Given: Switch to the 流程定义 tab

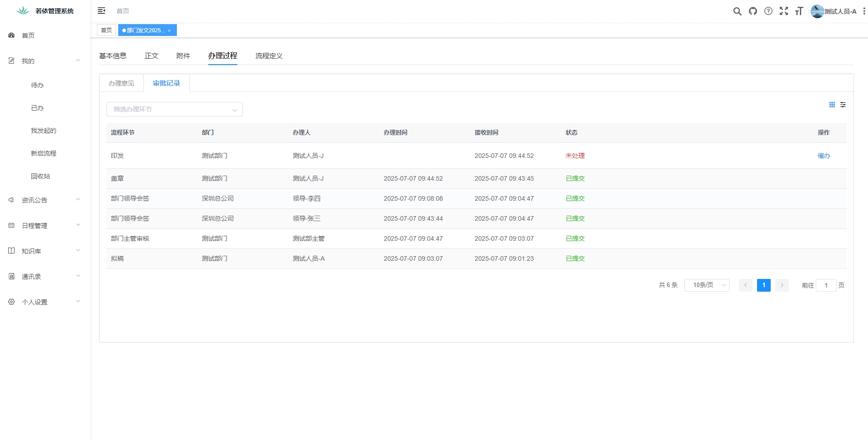Looking at the screenshot, I should (269, 56).
